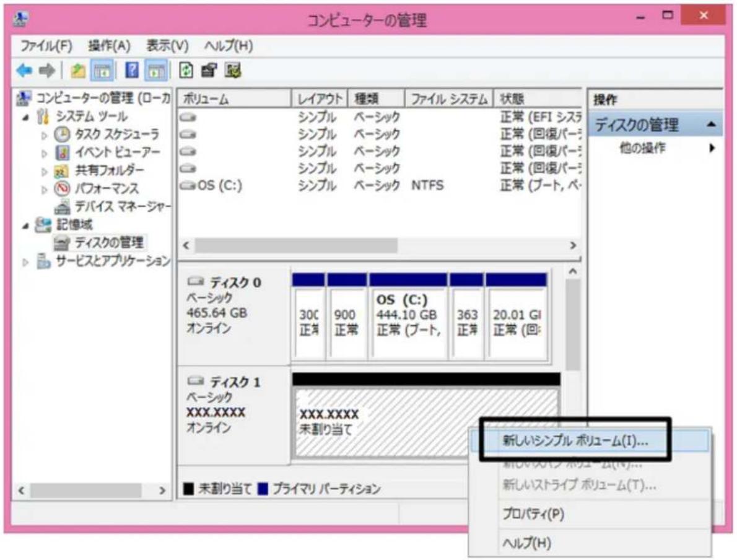Image resolution: width=737 pixels, height=560 pixels.
Task: Collapse the ディスクの管理 actions section arrow
Action: coord(712,125)
